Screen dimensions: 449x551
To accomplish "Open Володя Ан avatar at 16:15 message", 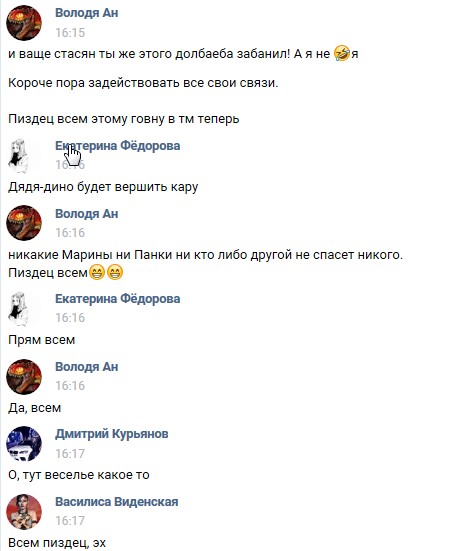I will 24,23.
